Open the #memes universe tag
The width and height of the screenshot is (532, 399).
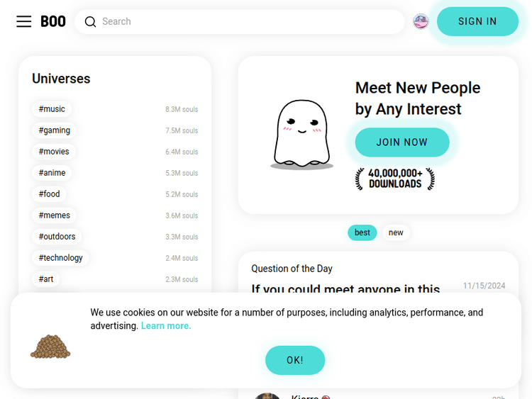point(55,215)
